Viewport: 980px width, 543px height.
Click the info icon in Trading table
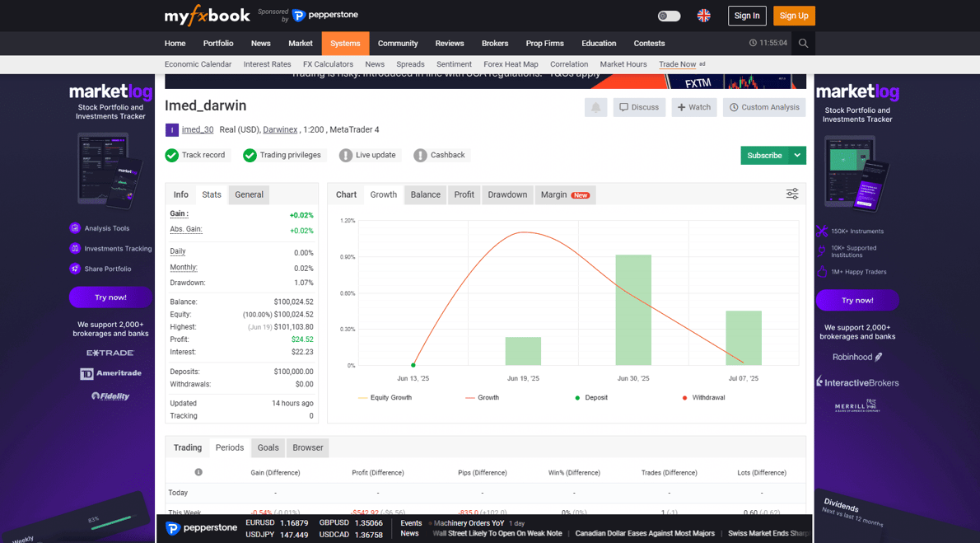point(198,472)
